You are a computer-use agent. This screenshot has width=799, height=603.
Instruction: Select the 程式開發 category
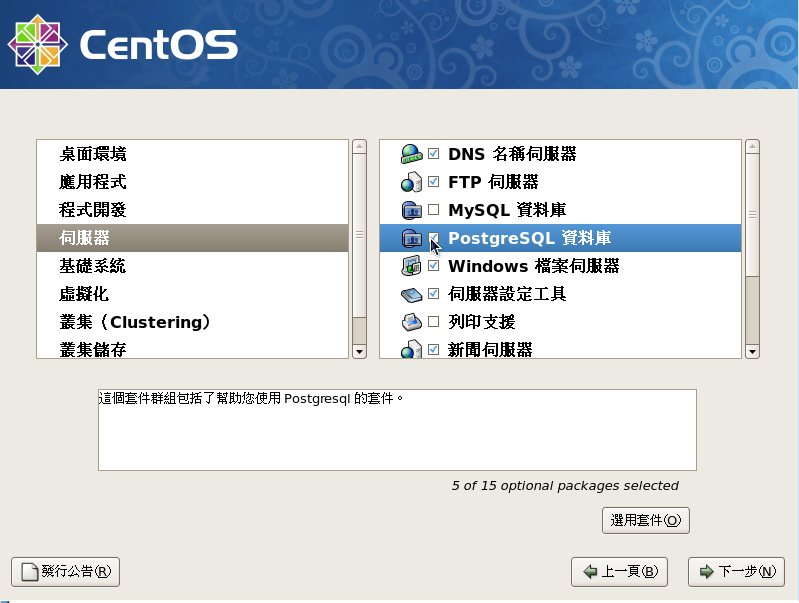pyautogui.click(x=193, y=210)
